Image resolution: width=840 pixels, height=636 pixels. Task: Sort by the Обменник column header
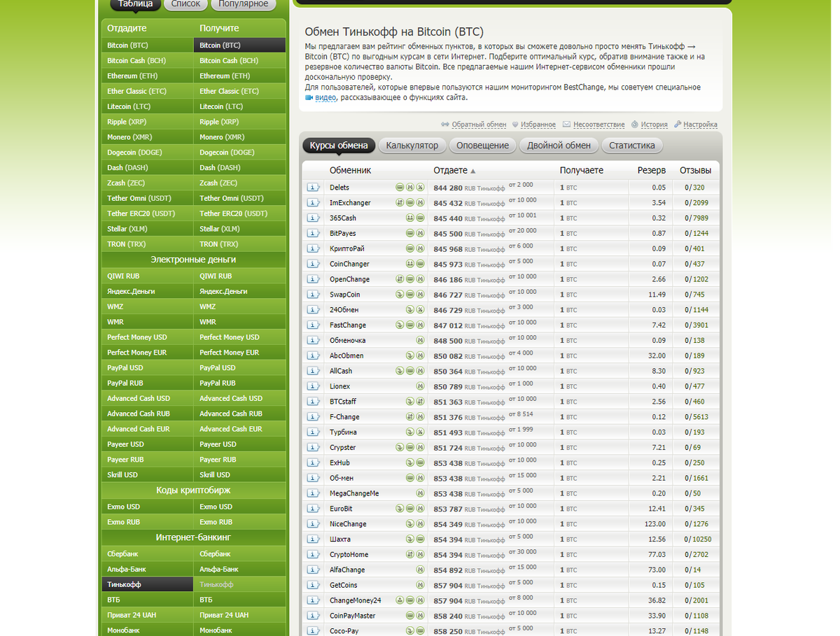[x=350, y=170]
